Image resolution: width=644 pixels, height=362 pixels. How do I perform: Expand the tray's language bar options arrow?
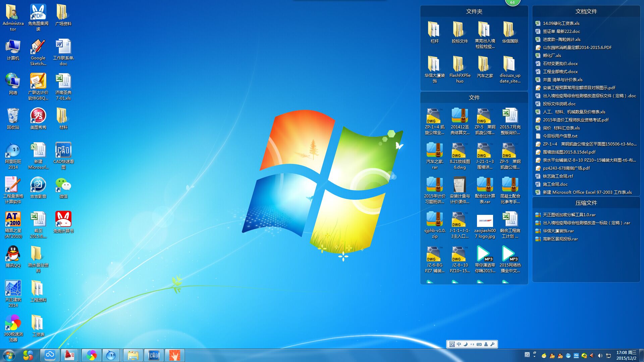tap(534, 357)
